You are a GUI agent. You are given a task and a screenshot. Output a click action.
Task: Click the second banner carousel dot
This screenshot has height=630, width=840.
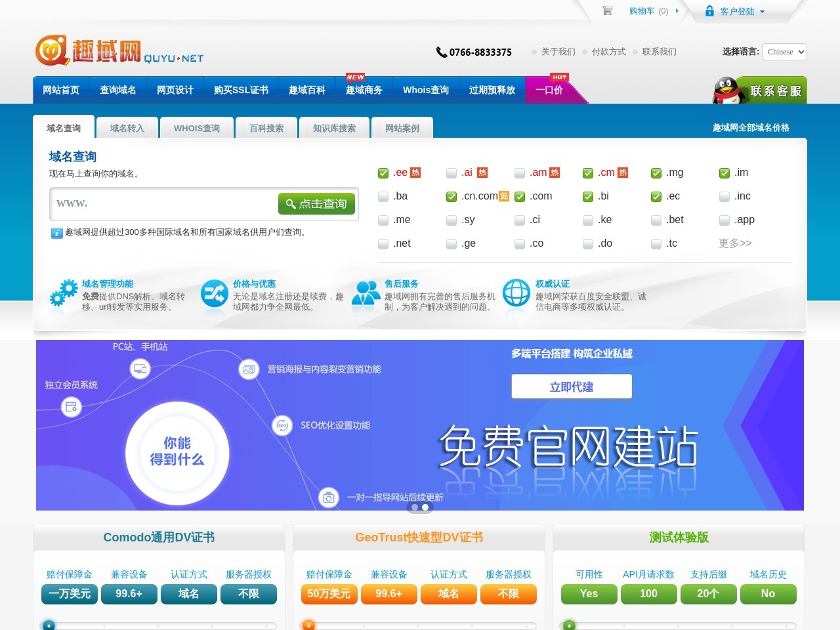coord(425,507)
